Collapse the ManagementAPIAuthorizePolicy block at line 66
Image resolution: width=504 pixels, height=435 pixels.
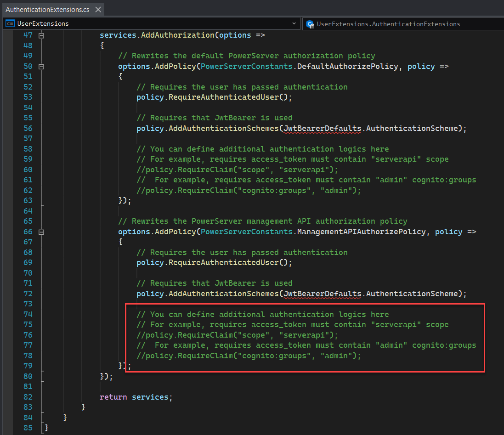(x=41, y=232)
